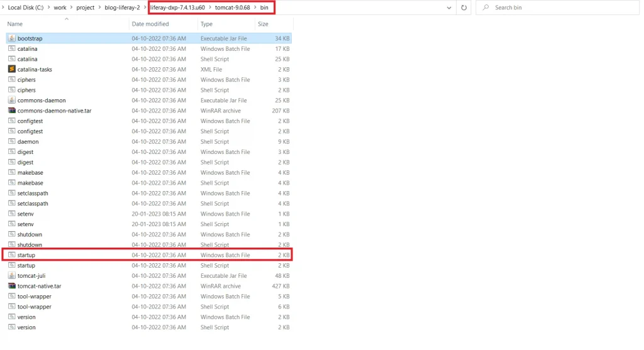This screenshot has width=644, height=350.
Task: Open the address bar history dropdown
Action: point(449,8)
